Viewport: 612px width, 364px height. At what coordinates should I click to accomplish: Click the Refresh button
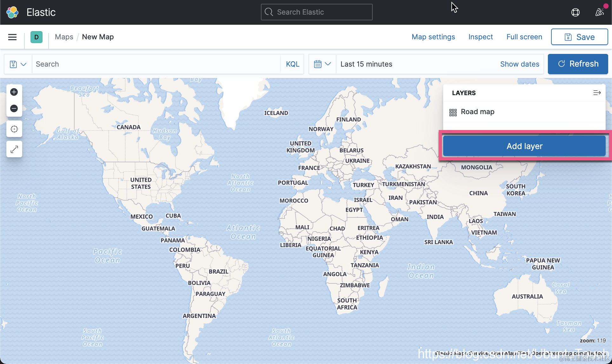(x=578, y=64)
